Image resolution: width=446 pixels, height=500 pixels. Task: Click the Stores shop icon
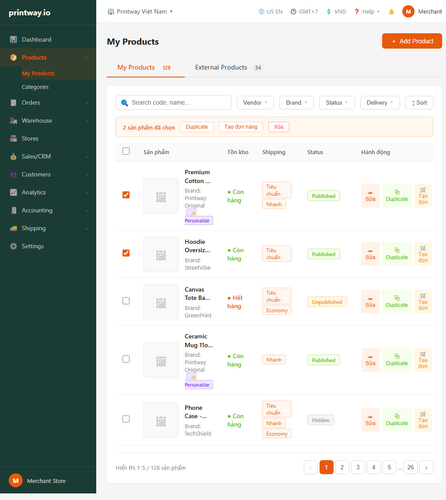pos(13,139)
